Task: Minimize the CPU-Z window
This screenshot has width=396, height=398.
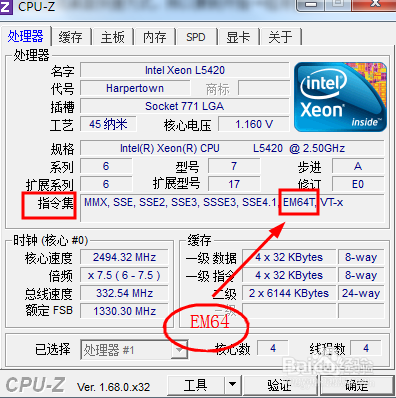Action: (311, 4)
